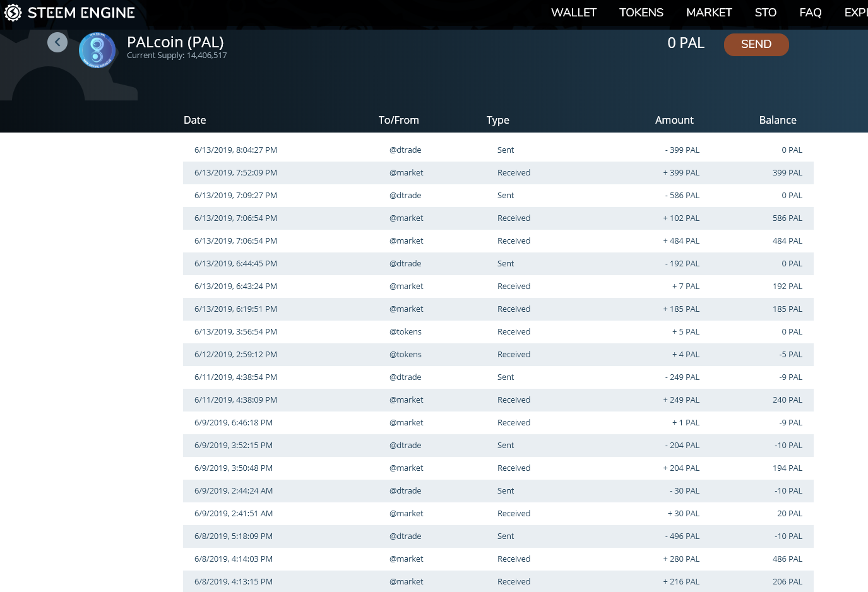The image size is (868, 592).
Task: Click the date 6/13/2019, 6:43:24 PM
Action: pos(236,287)
